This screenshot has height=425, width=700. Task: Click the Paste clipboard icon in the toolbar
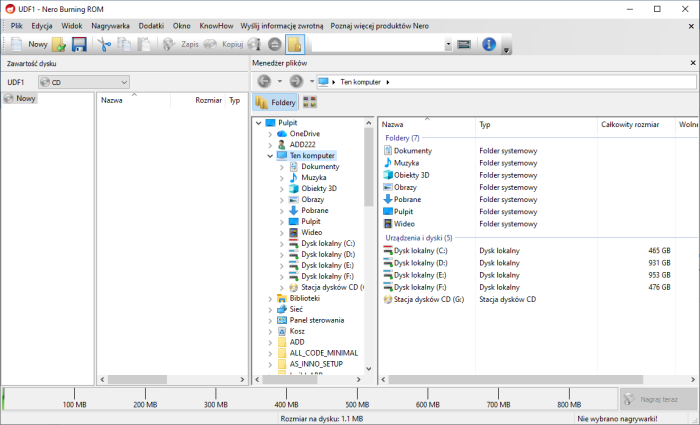point(143,44)
